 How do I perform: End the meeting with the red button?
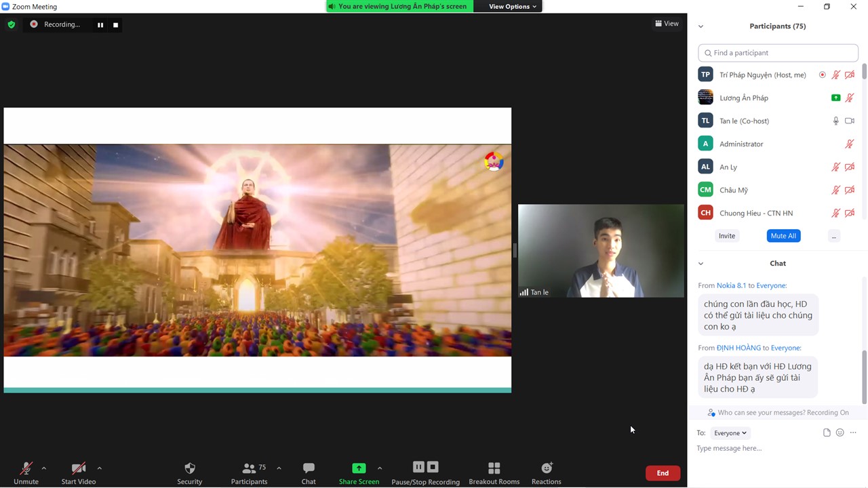(663, 473)
